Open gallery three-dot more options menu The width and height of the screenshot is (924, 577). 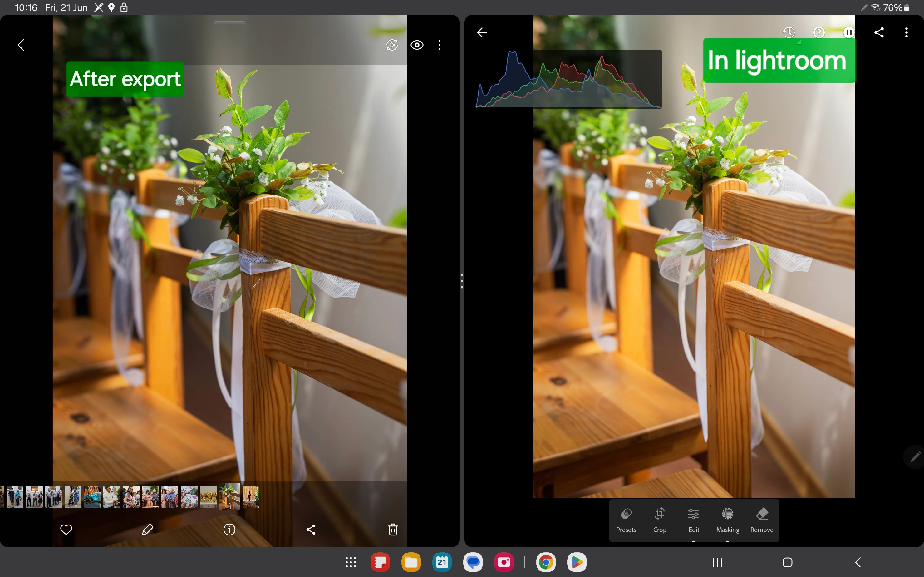pyautogui.click(x=440, y=45)
